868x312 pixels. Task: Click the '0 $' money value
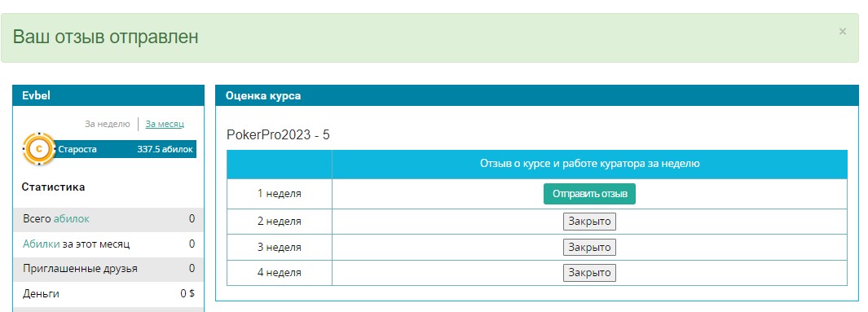click(x=187, y=294)
